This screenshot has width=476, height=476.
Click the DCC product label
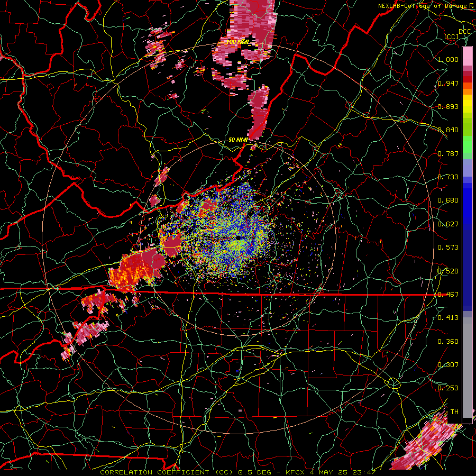pyautogui.click(x=464, y=32)
